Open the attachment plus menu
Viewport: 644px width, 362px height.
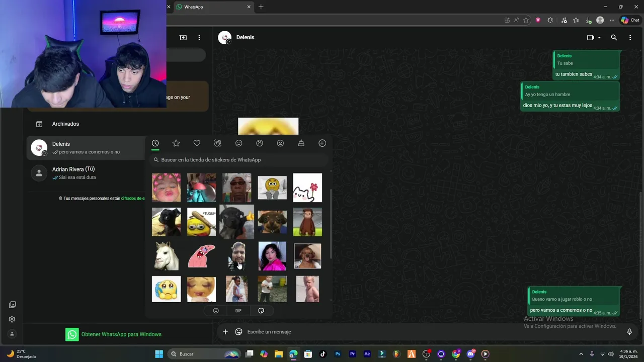tap(225, 332)
